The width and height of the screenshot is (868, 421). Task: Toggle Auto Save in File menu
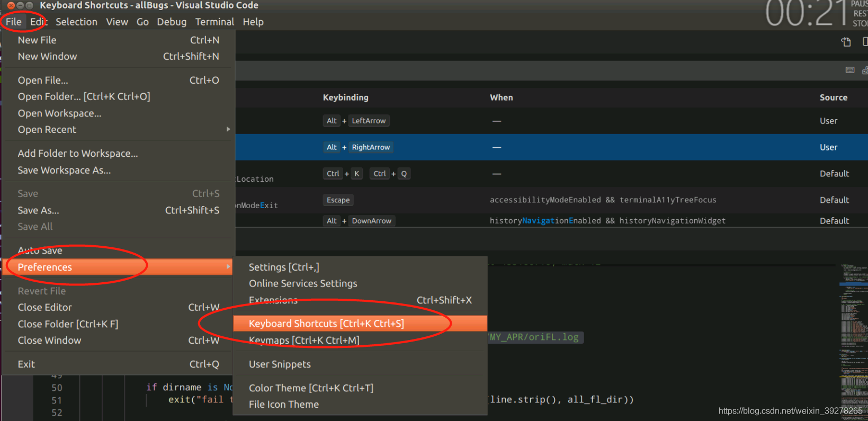coord(119,250)
